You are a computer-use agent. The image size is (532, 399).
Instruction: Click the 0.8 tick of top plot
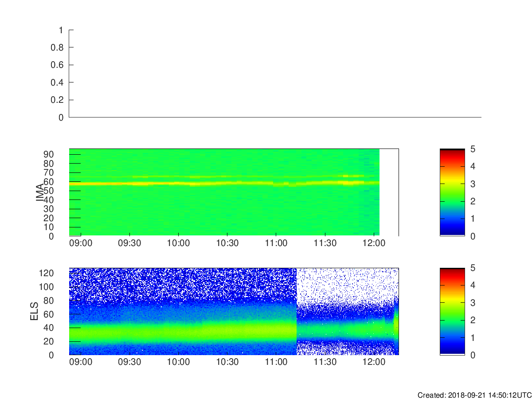tap(58, 47)
